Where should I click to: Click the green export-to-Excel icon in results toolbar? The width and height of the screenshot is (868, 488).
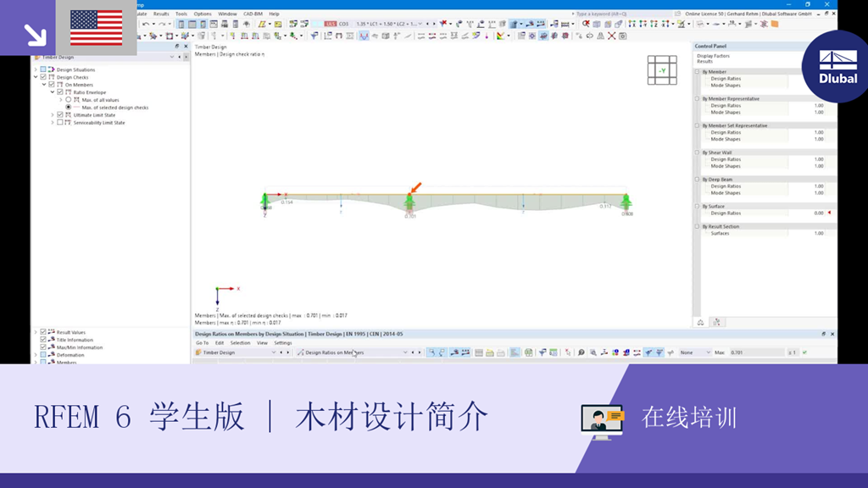pos(529,352)
